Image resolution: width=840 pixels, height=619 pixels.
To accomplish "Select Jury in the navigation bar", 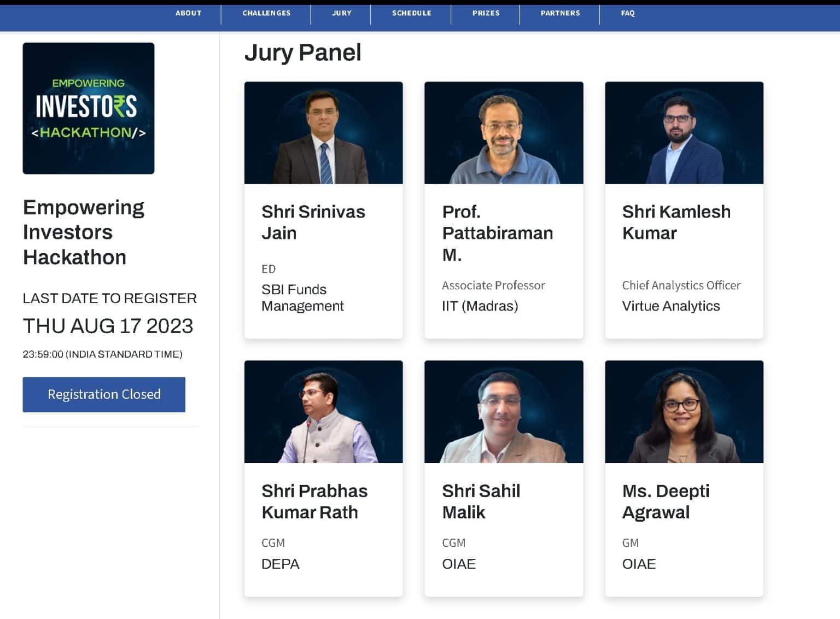I will pos(341,13).
